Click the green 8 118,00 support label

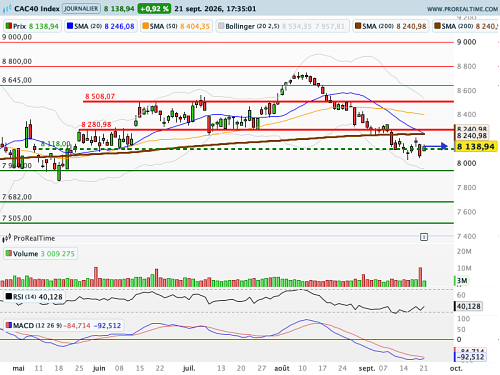[x=56, y=144]
